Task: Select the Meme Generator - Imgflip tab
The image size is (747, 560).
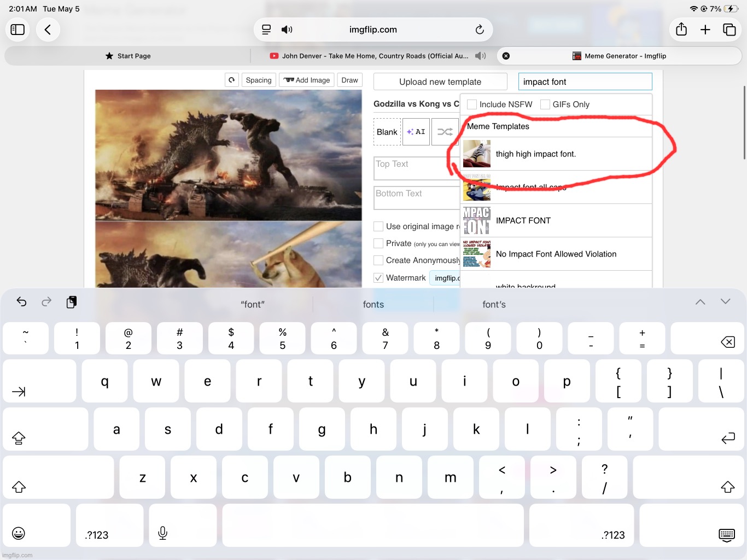Action: click(x=619, y=56)
